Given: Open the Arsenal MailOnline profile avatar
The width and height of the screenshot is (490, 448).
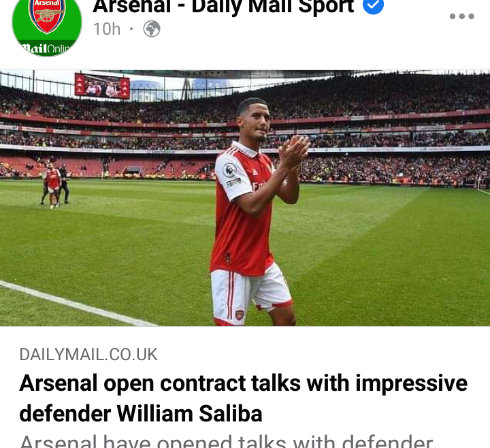Looking at the screenshot, I should (47, 27).
